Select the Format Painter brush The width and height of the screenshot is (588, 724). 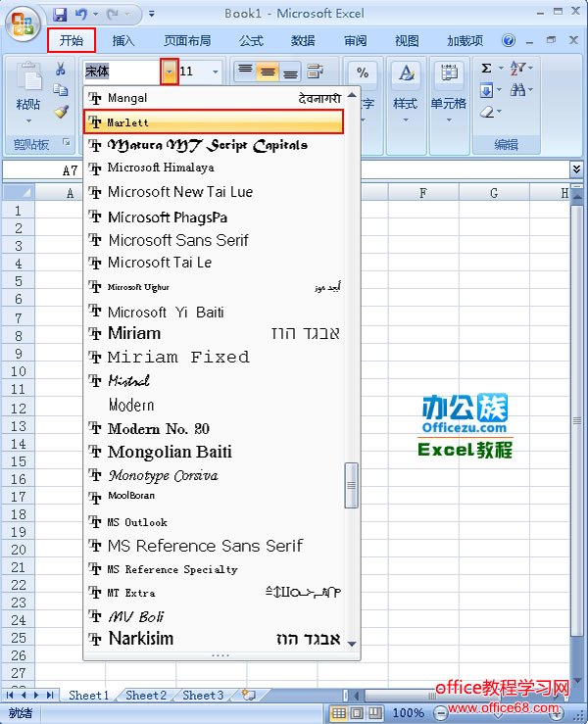pyautogui.click(x=61, y=112)
